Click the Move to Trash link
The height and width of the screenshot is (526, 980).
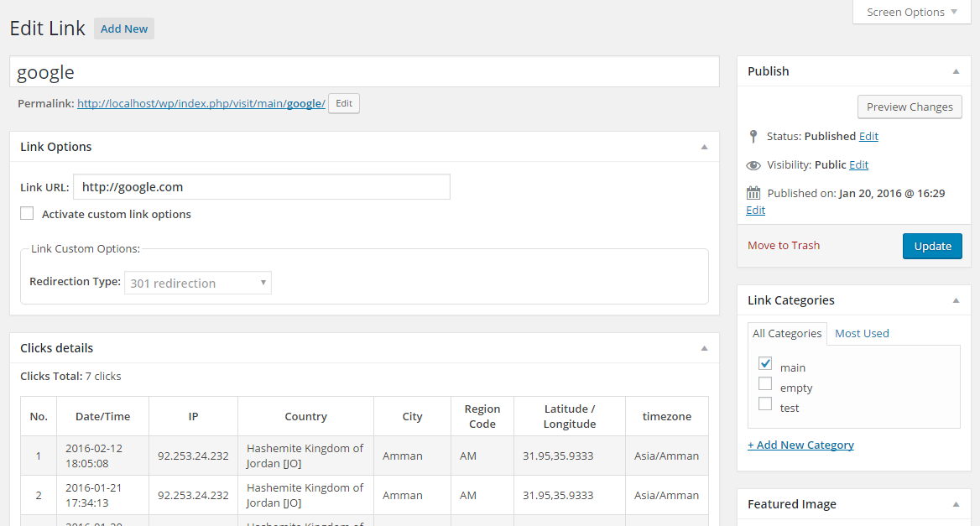pyautogui.click(x=784, y=246)
